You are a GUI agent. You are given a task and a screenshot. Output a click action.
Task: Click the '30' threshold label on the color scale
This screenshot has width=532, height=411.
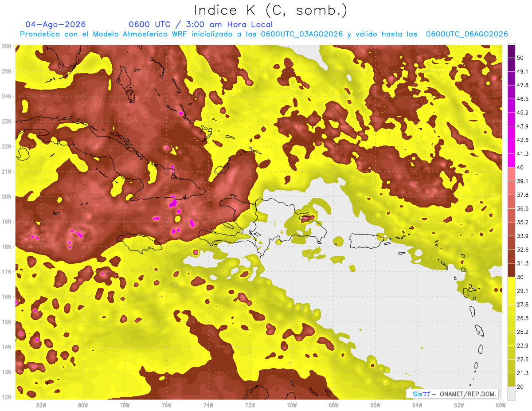521,277
